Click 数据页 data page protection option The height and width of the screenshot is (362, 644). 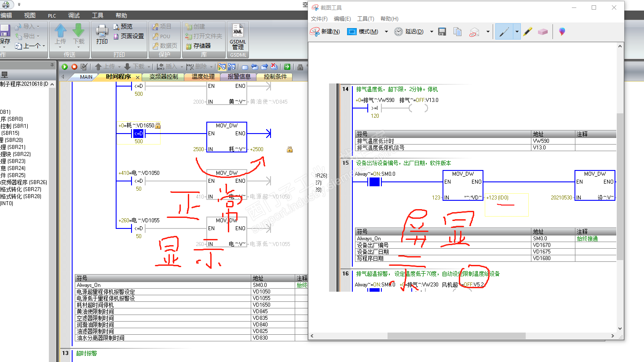(165, 46)
